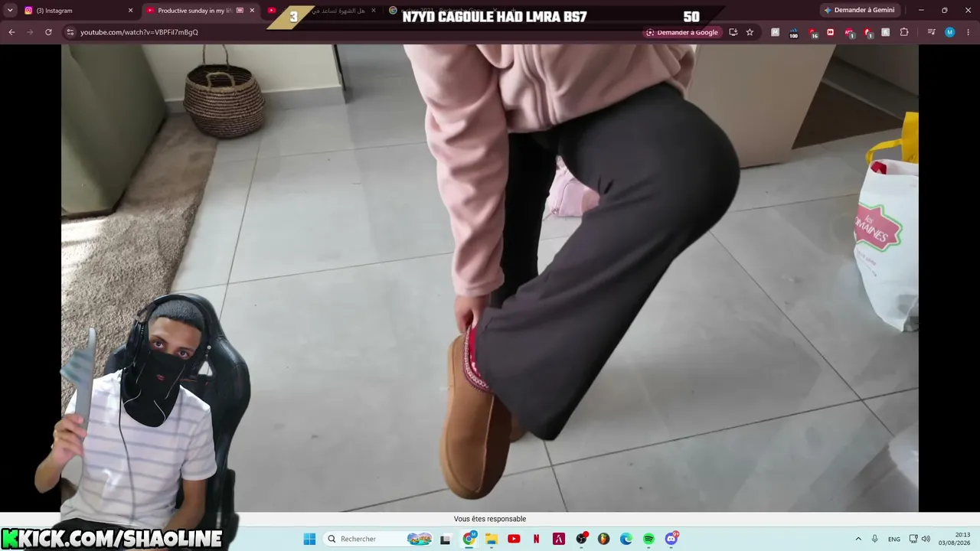Launch Microsoft Edge from the taskbar
The width and height of the screenshot is (980, 551).
point(626,539)
